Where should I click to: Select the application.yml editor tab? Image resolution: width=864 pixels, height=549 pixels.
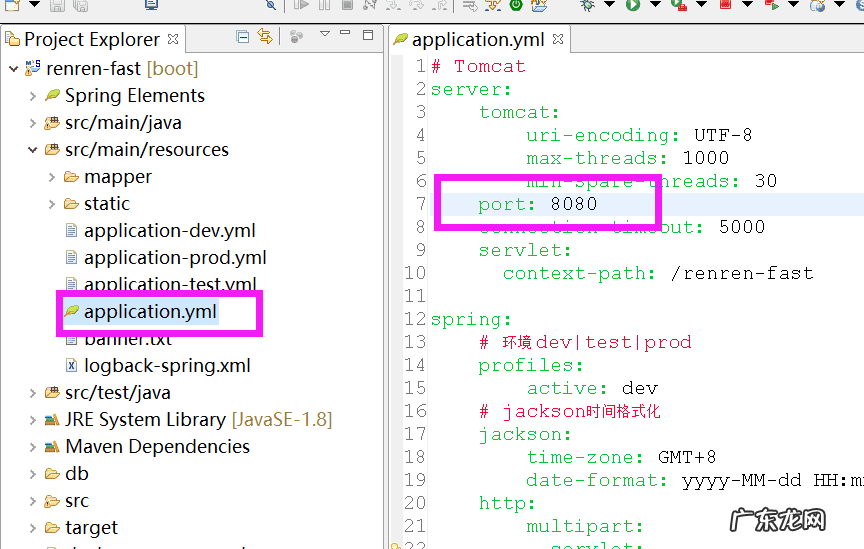[476, 40]
